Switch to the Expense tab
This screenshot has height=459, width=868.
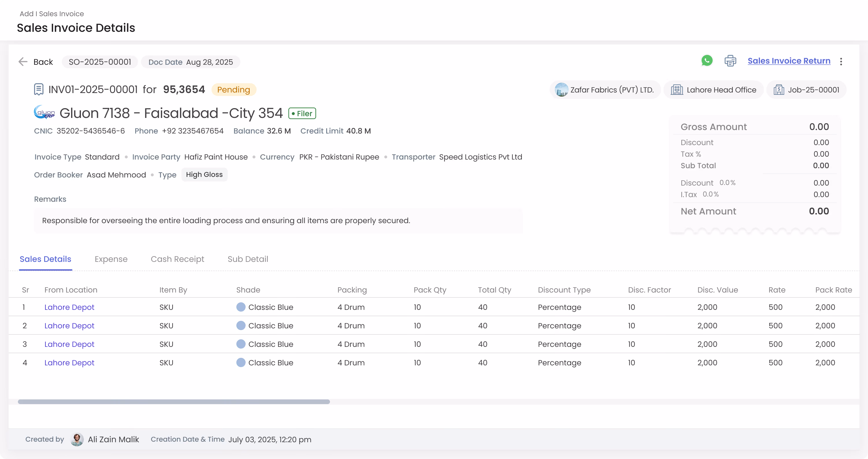point(111,259)
